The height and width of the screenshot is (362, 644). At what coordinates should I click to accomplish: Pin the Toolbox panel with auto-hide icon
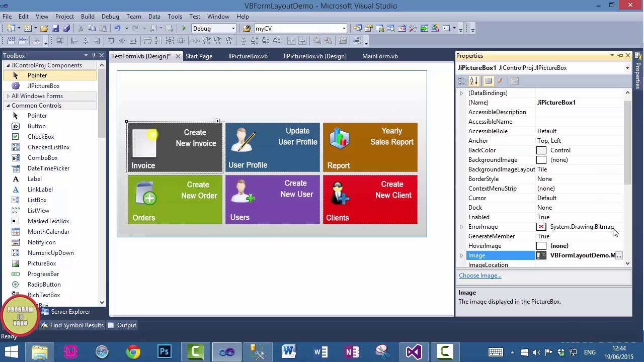tap(94, 56)
